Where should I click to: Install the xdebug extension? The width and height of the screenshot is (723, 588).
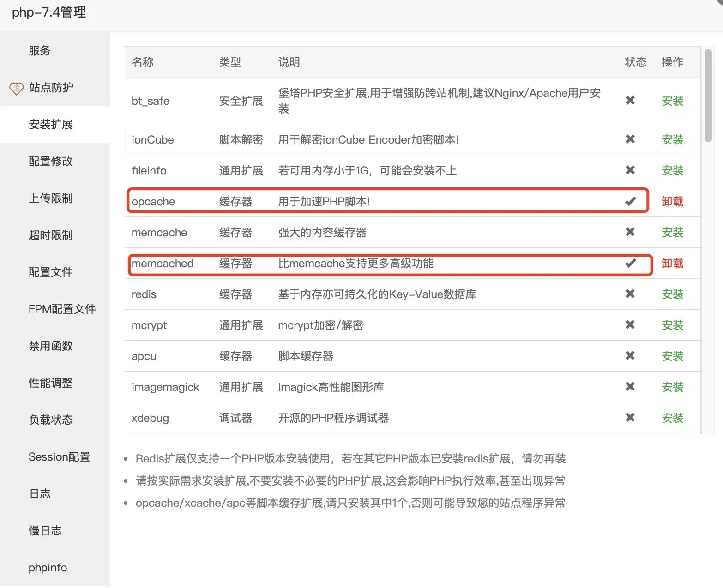pyautogui.click(x=672, y=418)
